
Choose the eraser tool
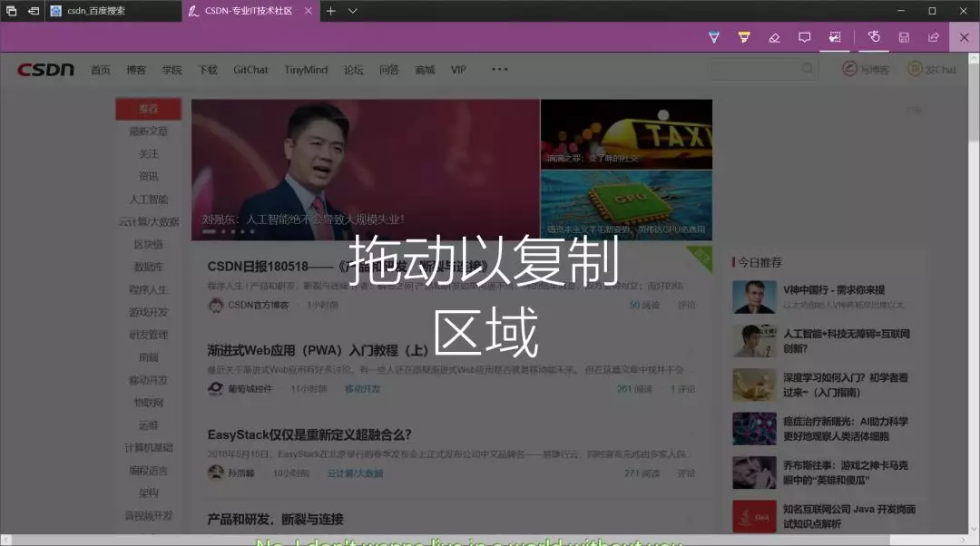click(774, 37)
